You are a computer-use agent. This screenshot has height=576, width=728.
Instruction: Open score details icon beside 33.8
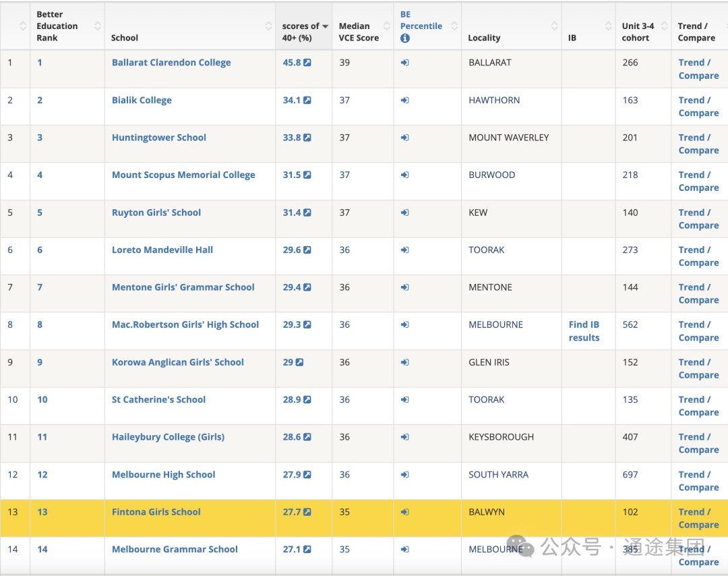pyautogui.click(x=307, y=138)
